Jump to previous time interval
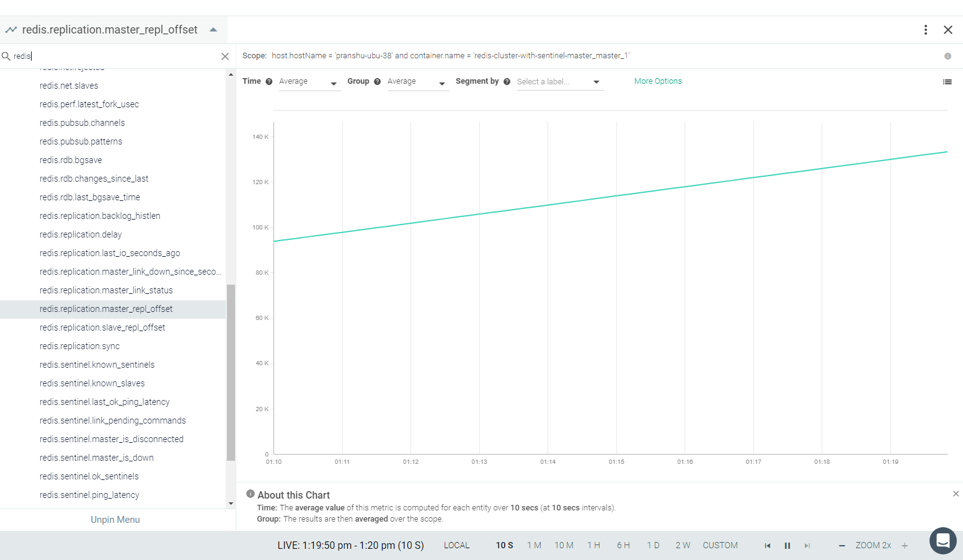 pyautogui.click(x=768, y=546)
